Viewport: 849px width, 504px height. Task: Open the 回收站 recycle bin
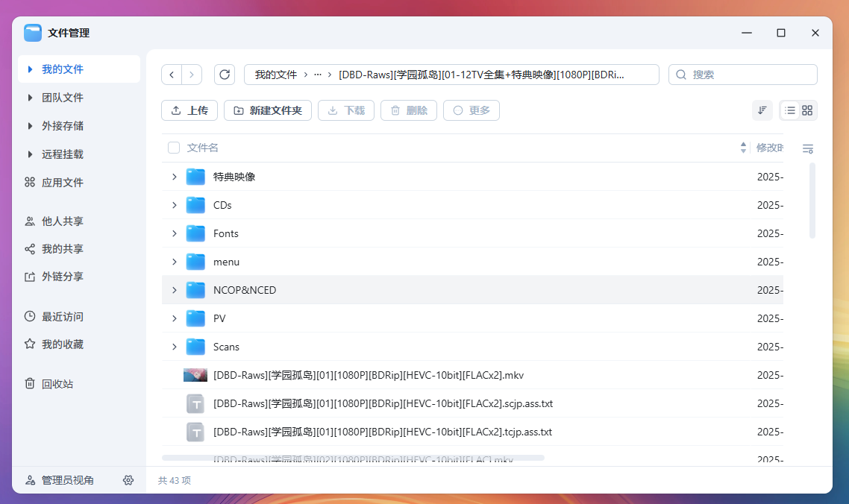57,384
